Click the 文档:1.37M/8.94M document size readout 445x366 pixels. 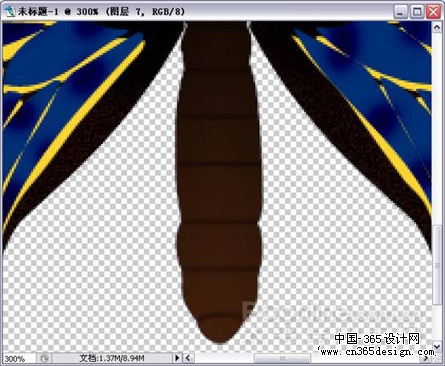[x=112, y=358]
